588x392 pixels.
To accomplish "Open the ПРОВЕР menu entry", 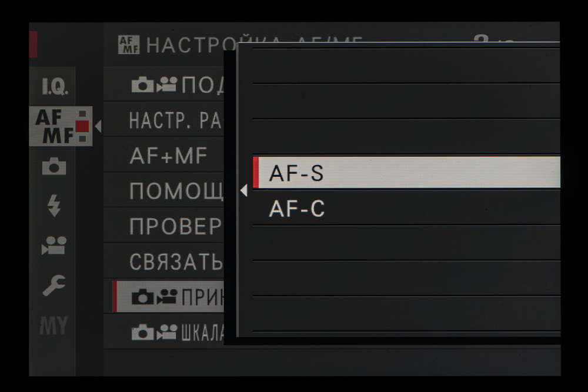I will 164,226.
